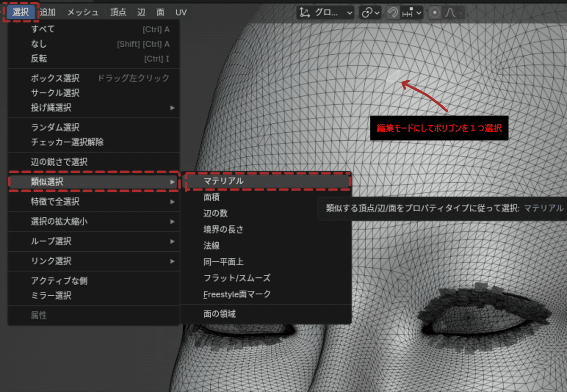Expand the 特徴で全選択 submenu
The width and height of the screenshot is (567, 392).
point(94,202)
